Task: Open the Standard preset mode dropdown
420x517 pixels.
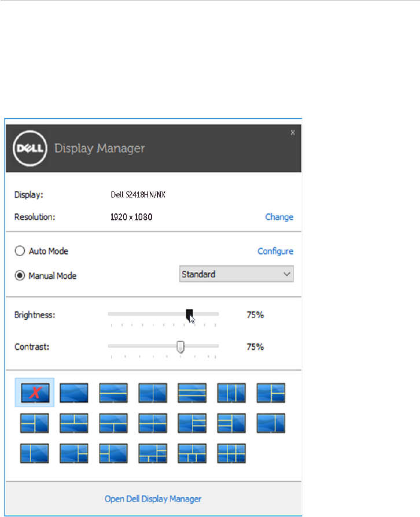Action: click(236, 274)
